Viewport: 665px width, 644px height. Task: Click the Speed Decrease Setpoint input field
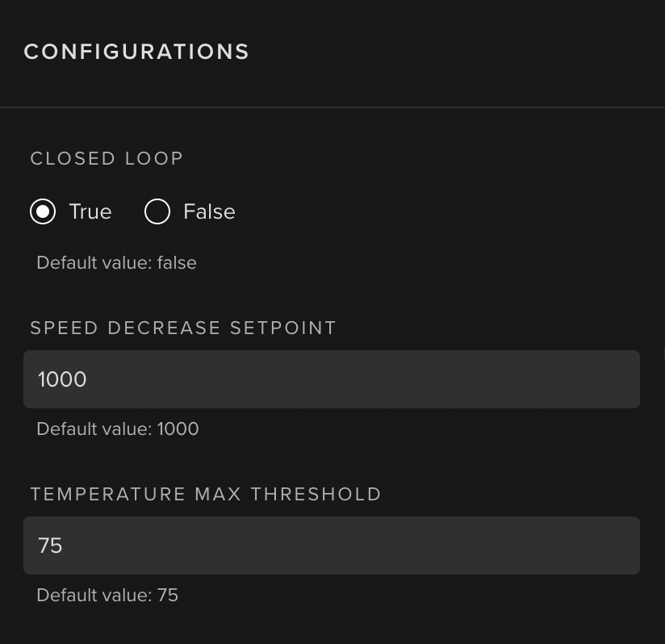point(332,379)
